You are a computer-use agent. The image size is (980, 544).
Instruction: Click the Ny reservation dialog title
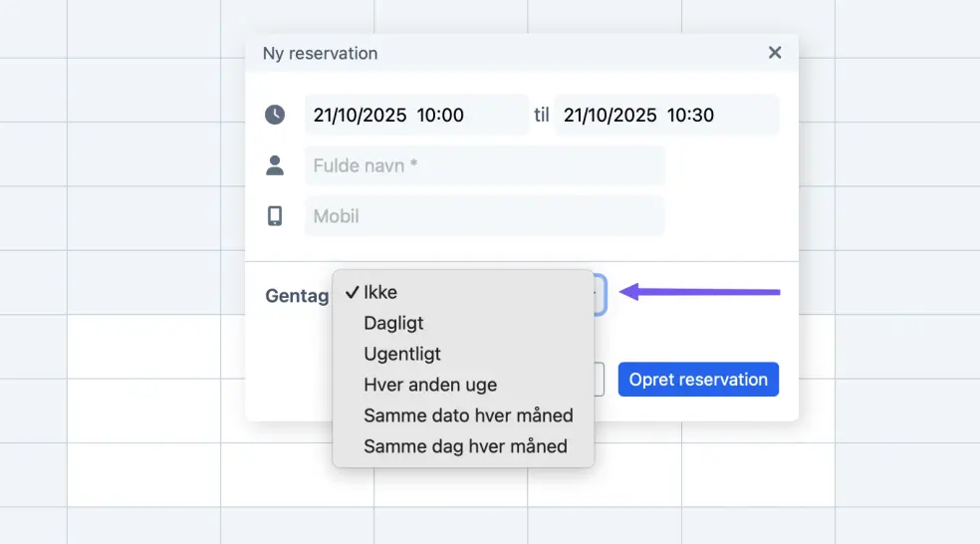(x=320, y=54)
